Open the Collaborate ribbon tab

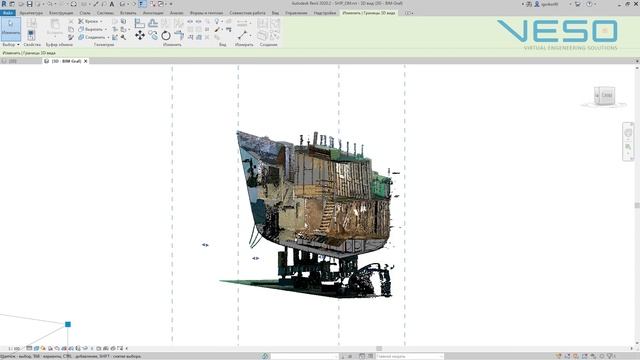(247, 13)
